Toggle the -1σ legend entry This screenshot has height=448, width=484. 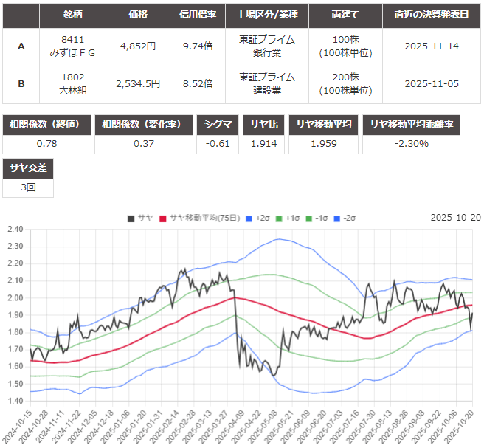tap(316, 218)
